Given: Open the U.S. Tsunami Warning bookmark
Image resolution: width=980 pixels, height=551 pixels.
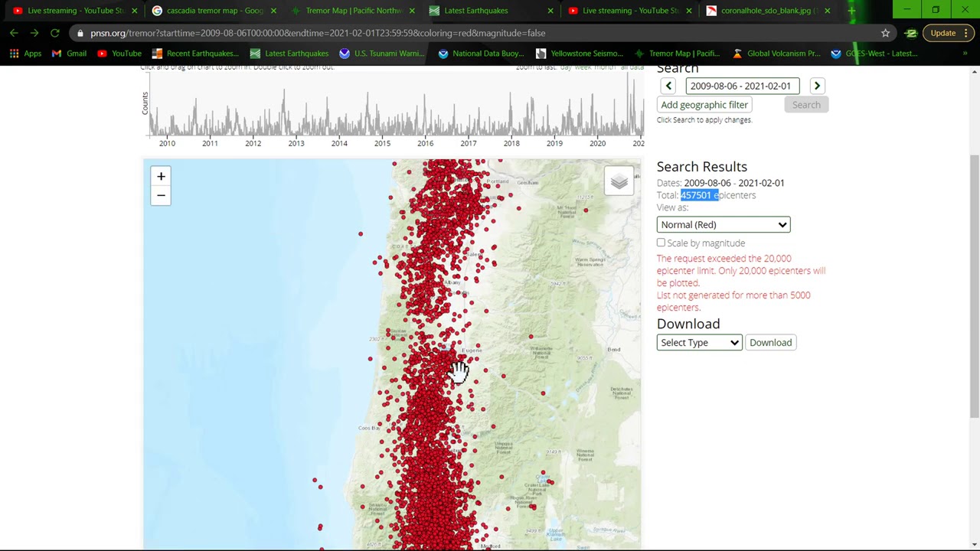Looking at the screenshot, I should pos(381,54).
